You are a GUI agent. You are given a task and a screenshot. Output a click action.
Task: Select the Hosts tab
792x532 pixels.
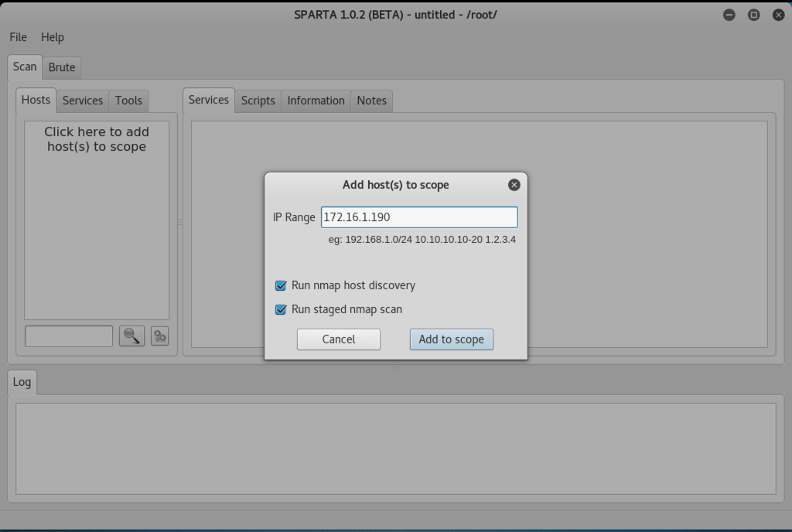(x=36, y=100)
